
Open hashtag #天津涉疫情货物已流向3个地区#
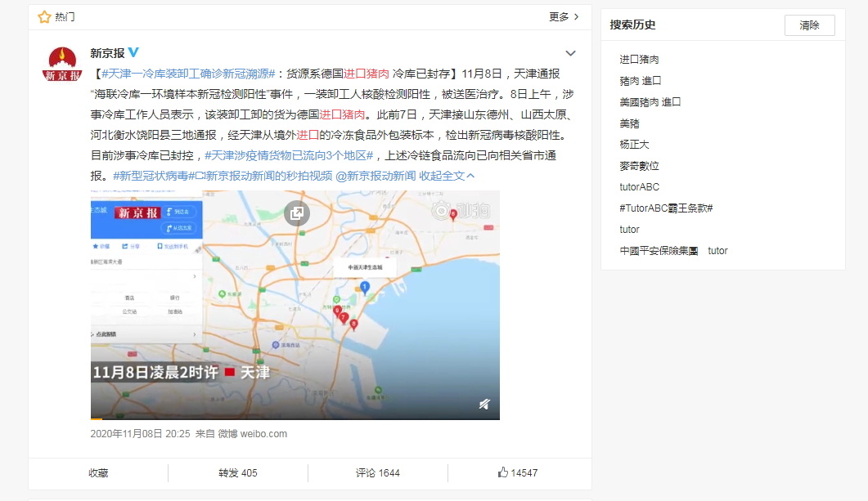pos(289,155)
